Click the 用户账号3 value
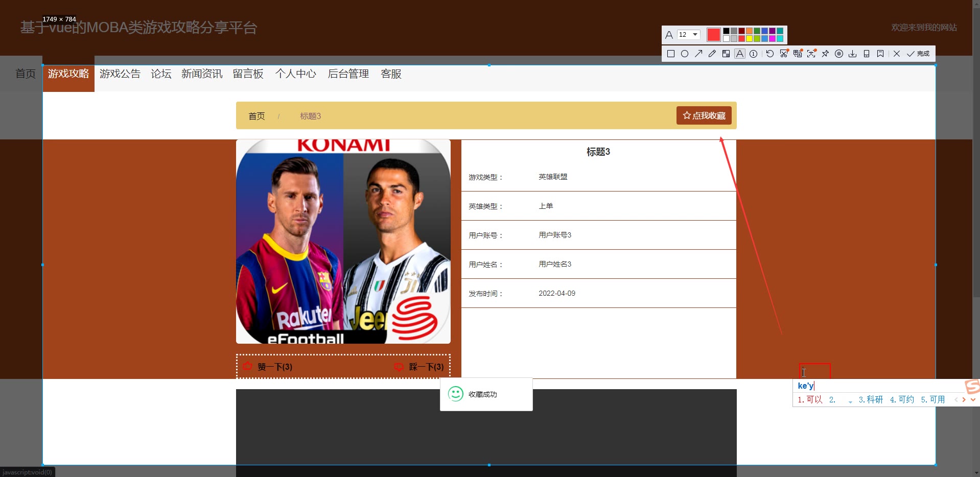Image resolution: width=980 pixels, height=477 pixels. point(555,235)
